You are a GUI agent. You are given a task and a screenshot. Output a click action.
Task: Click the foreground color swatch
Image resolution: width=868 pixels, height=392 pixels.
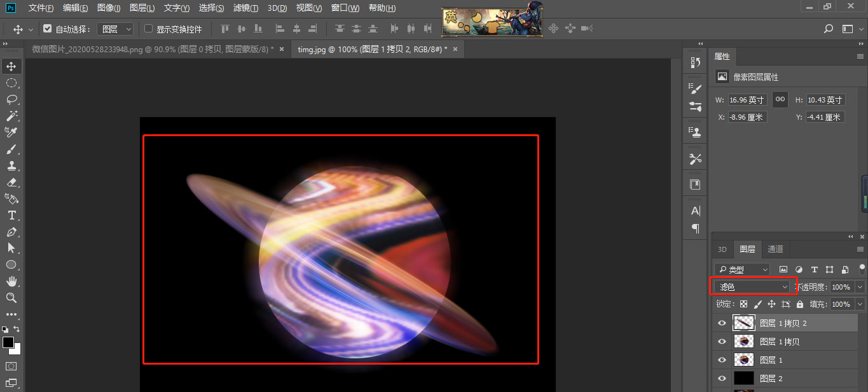tap(8, 342)
